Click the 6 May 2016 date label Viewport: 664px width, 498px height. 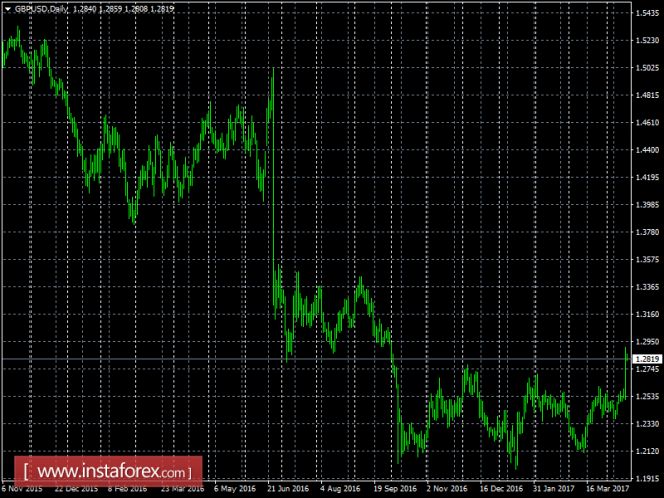[x=235, y=488]
